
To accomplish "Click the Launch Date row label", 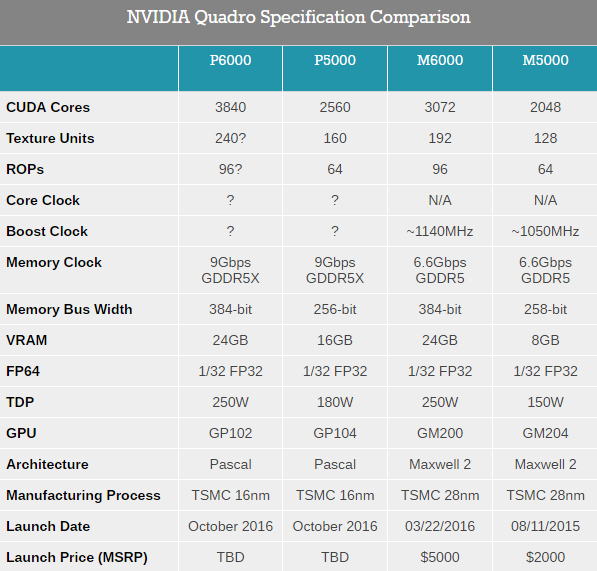I will 48,526.
